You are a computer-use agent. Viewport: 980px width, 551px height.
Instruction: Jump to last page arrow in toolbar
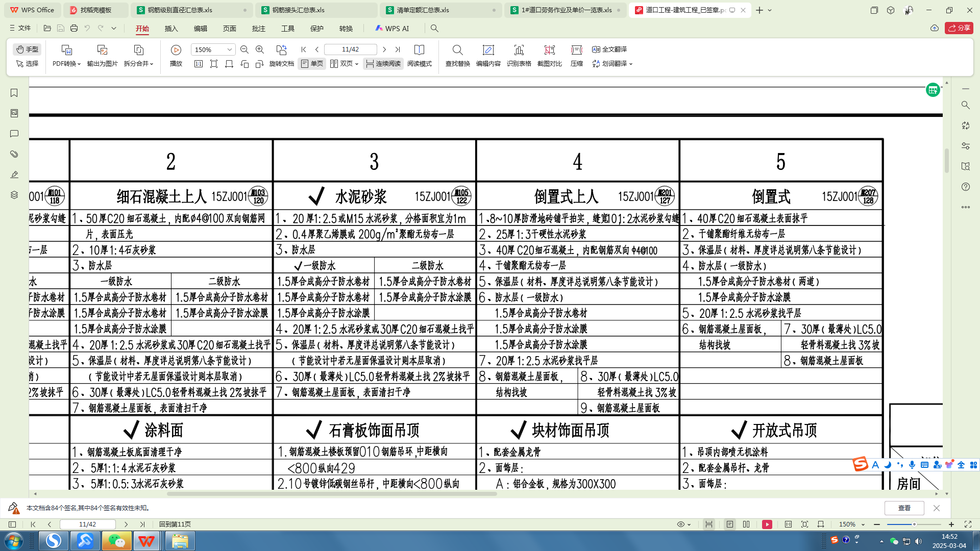tap(398, 49)
